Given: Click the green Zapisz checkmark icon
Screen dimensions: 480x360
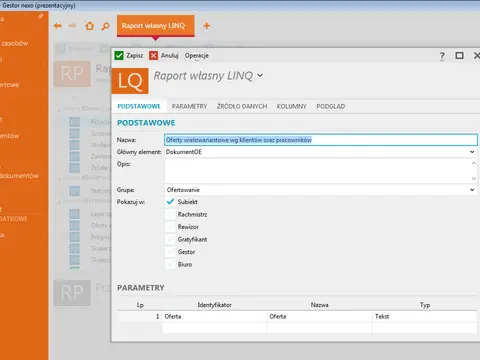Looking at the screenshot, I should [x=119, y=55].
